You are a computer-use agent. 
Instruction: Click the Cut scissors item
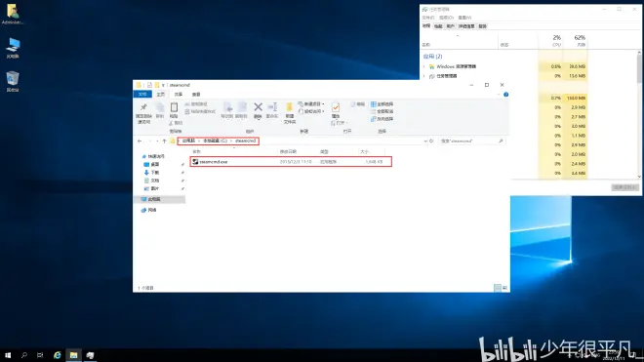[x=176, y=123]
